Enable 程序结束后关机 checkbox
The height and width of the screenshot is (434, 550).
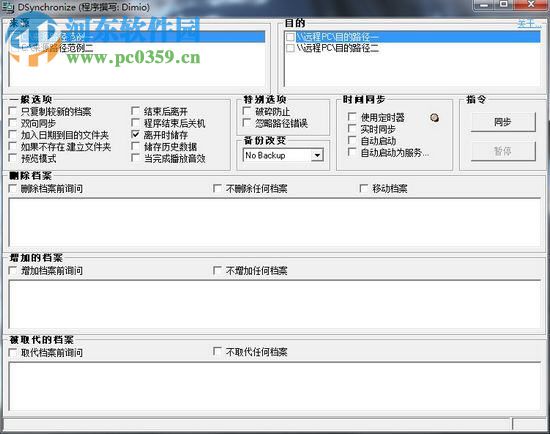[x=135, y=123]
